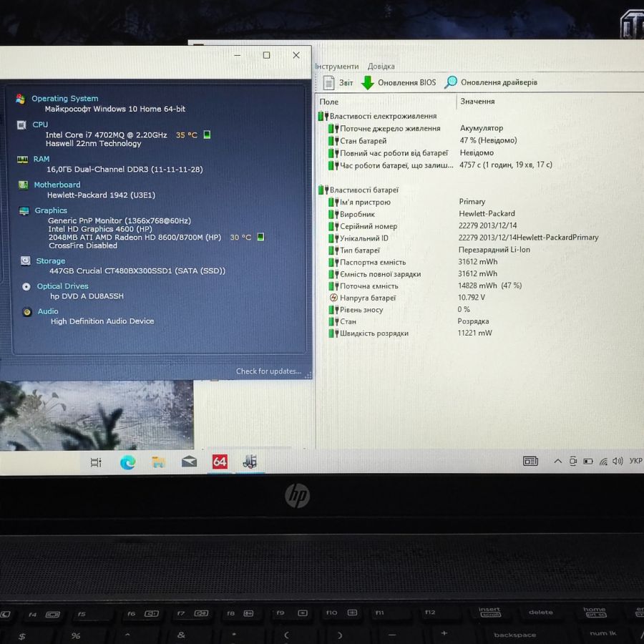Open the Graphics section in Speccy
Image resolution: width=644 pixels, height=644 pixels.
[51, 210]
